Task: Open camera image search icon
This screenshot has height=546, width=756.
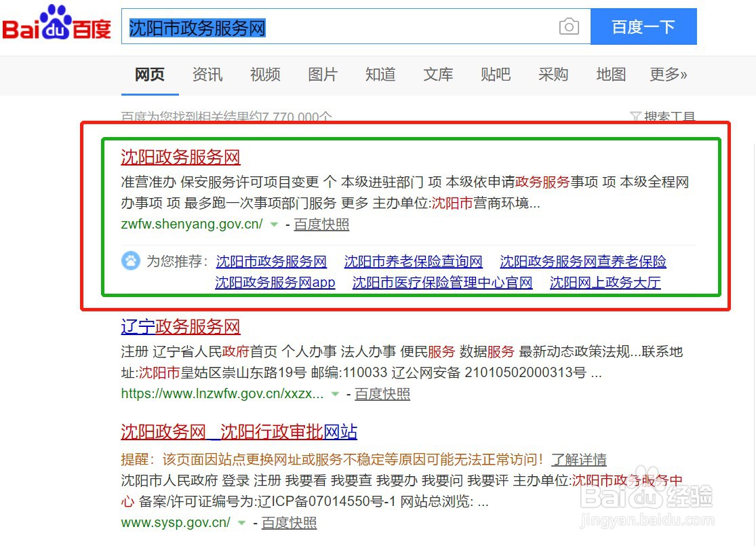Action: pyautogui.click(x=569, y=26)
